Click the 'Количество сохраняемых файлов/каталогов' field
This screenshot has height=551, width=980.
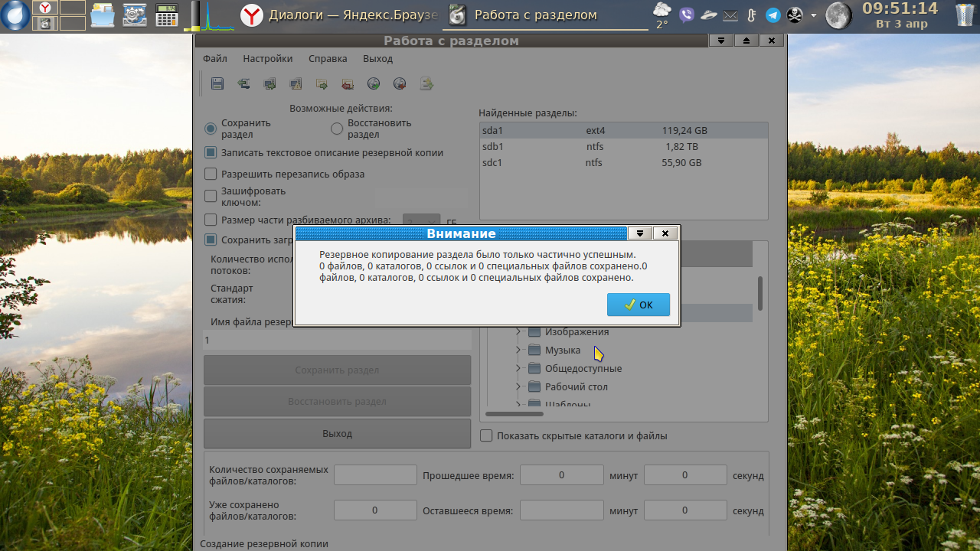375,475
